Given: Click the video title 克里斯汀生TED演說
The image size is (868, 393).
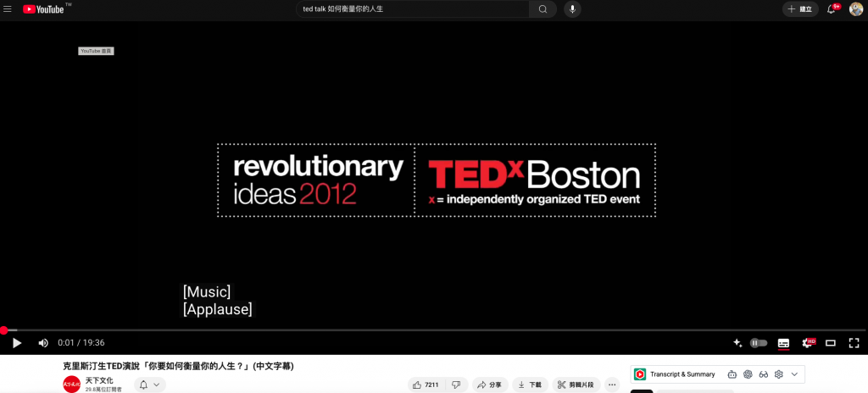Looking at the screenshot, I should pos(178,366).
